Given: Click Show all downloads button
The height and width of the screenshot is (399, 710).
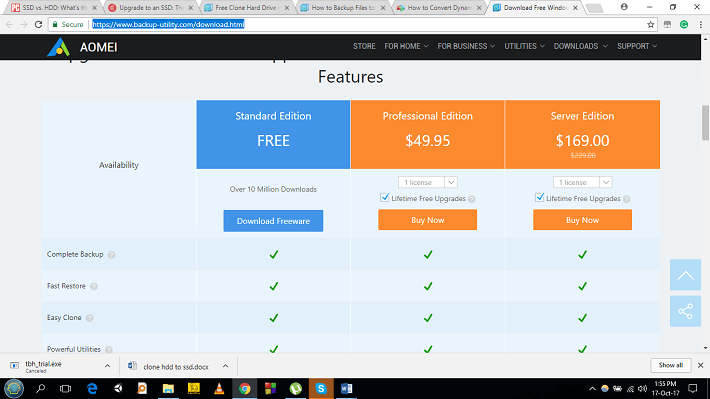Looking at the screenshot, I should click(x=671, y=365).
